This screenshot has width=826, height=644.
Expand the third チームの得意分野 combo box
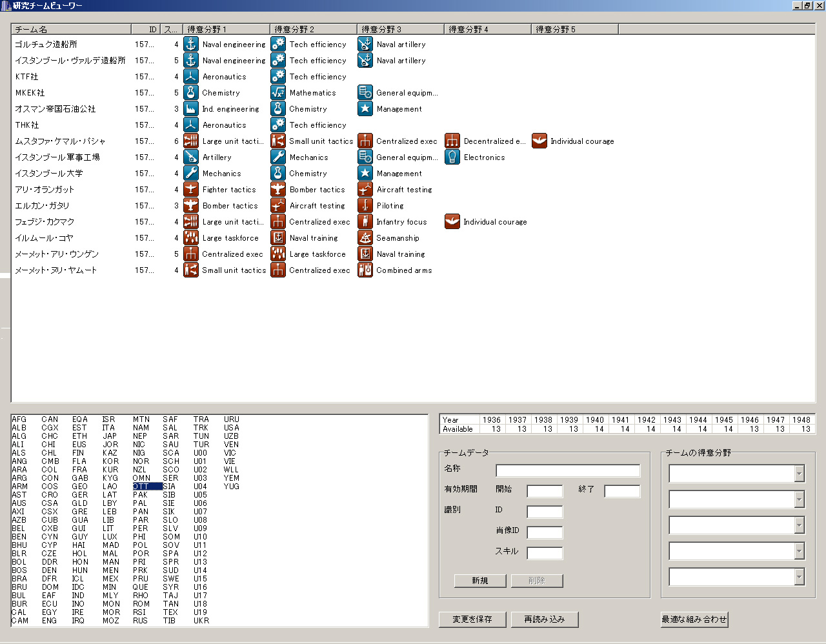point(800,525)
